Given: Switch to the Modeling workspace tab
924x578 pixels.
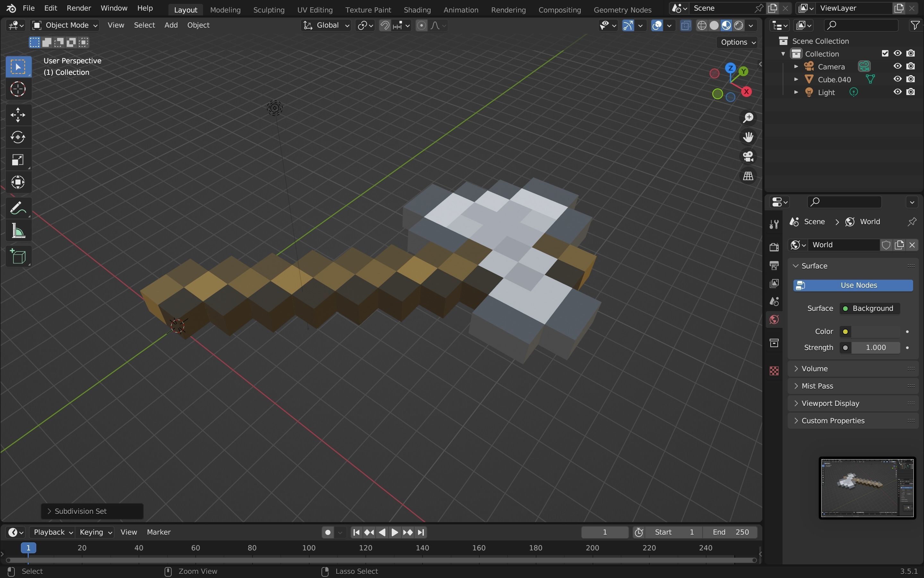Looking at the screenshot, I should [225, 10].
